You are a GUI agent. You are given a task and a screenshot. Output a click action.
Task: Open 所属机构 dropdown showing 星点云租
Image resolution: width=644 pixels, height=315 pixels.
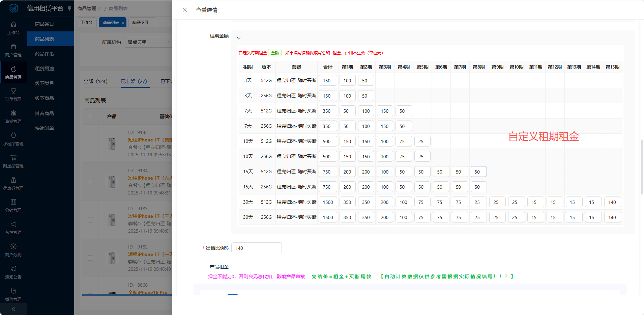coord(148,42)
